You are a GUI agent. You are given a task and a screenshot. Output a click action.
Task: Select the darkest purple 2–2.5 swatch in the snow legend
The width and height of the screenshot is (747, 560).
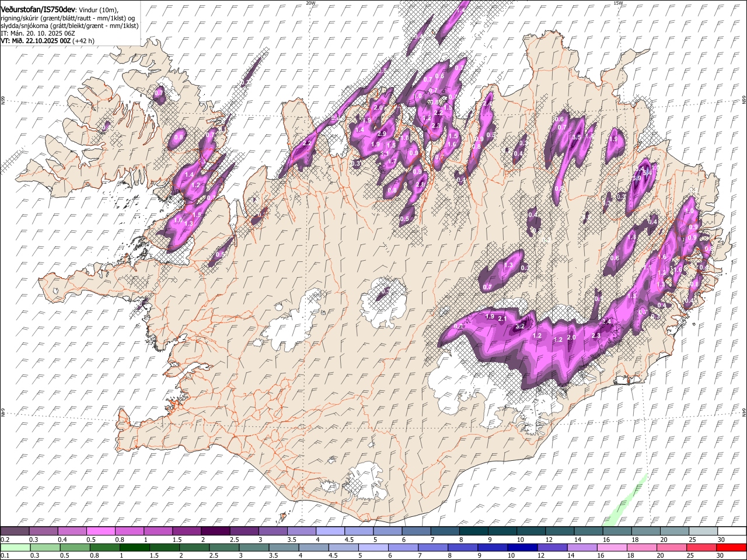pyautogui.click(x=216, y=531)
